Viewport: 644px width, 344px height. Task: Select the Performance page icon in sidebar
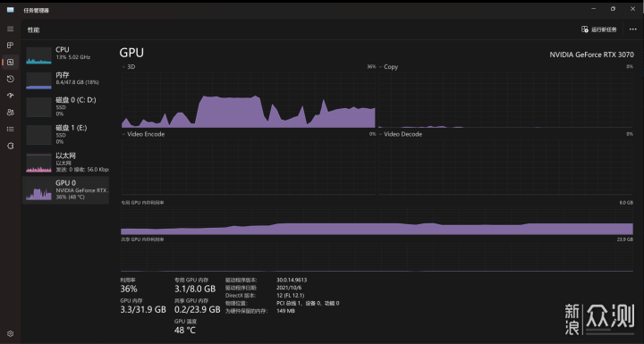pos(10,62)
